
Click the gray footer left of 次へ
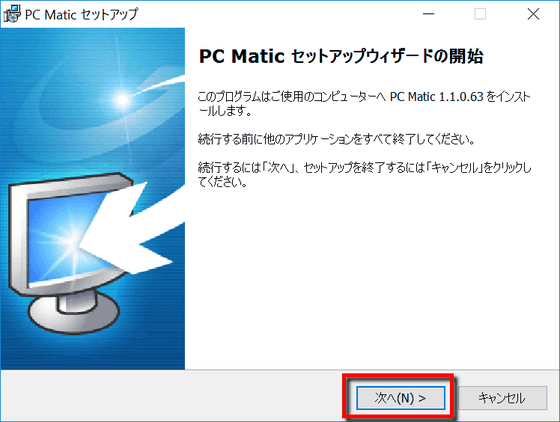[171, 396]
